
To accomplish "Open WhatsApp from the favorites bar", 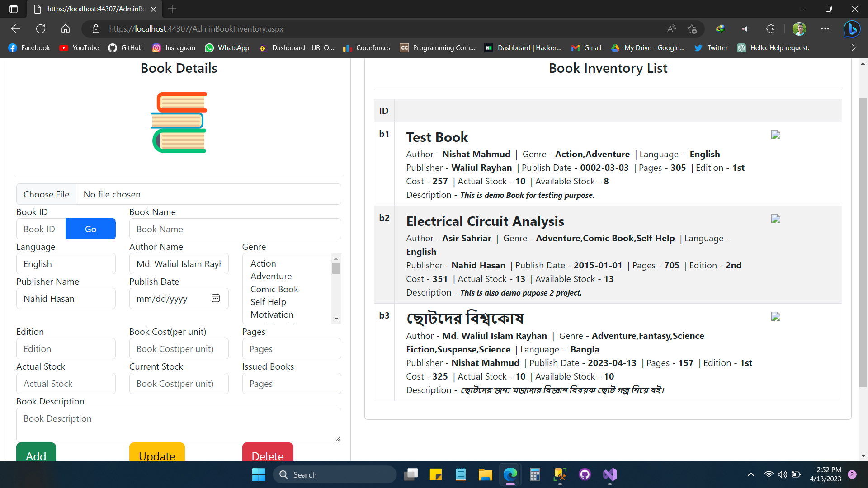I will [x=227, y=47].
